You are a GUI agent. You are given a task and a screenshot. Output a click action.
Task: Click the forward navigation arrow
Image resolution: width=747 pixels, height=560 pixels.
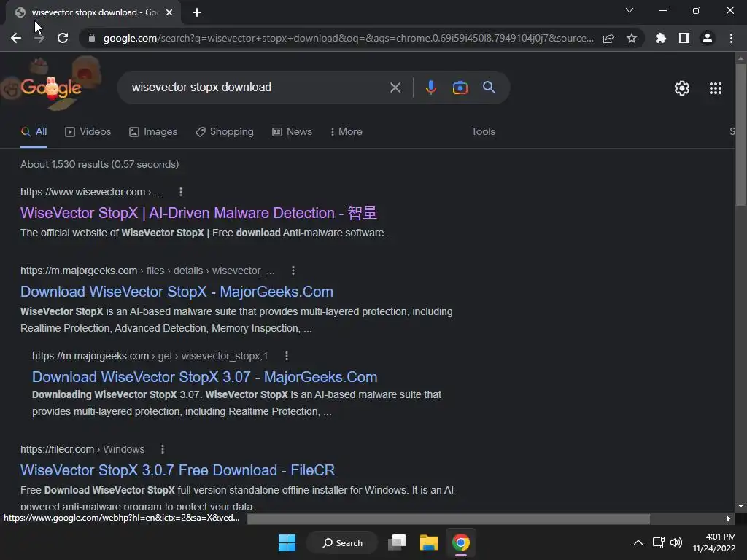(39, 38)
